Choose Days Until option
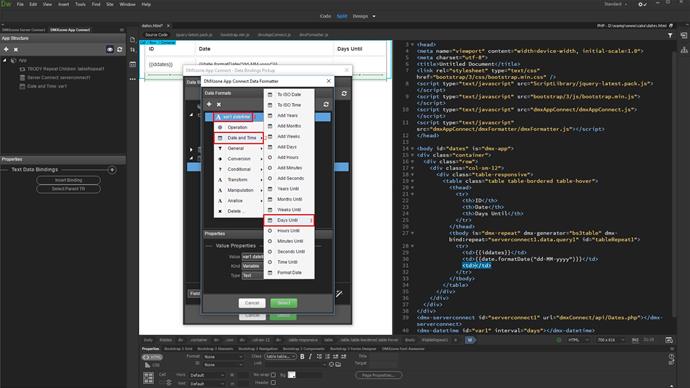 (289, 220)
